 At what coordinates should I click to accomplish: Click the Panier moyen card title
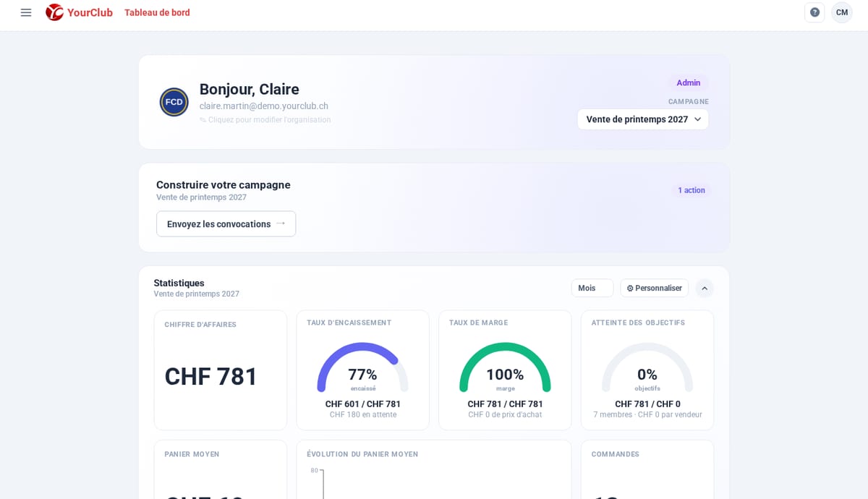click(x=192, y=454)
